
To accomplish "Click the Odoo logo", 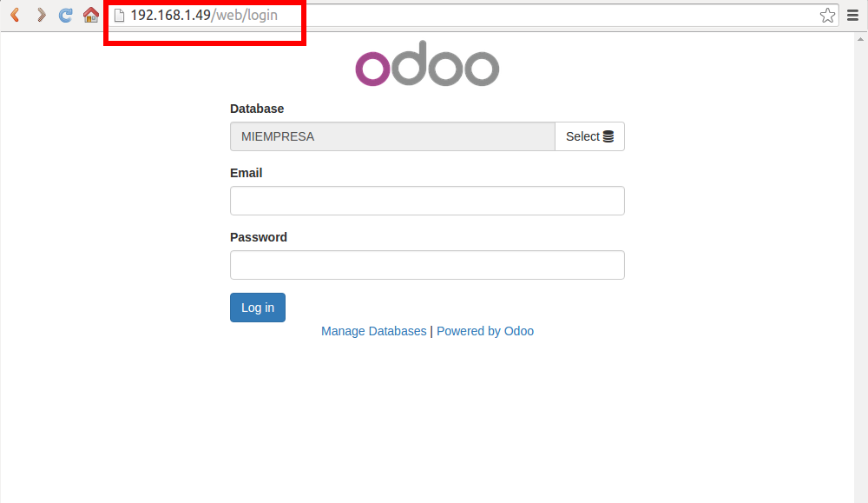I will tap(426, 63).
